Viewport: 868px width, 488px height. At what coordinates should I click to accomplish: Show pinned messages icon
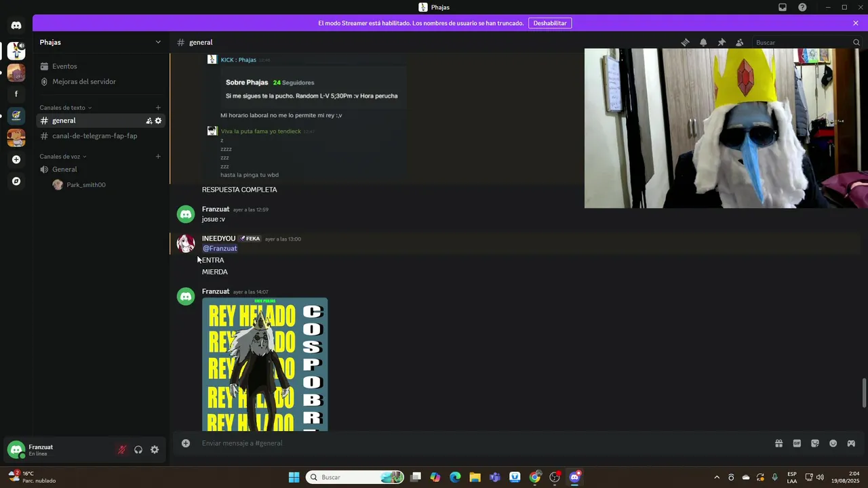point(722,42)
